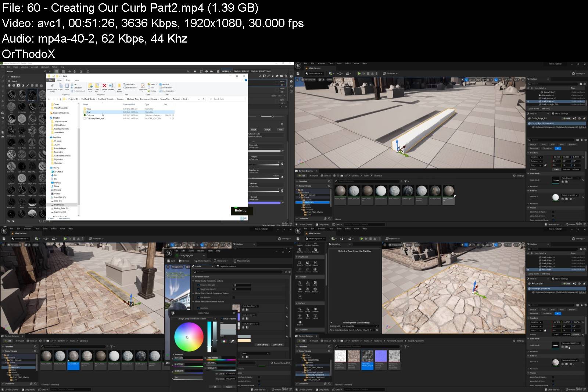Click the Move to icon in Explorer
The width and height of the screenshot is (588, 392).
pos(90,87)
